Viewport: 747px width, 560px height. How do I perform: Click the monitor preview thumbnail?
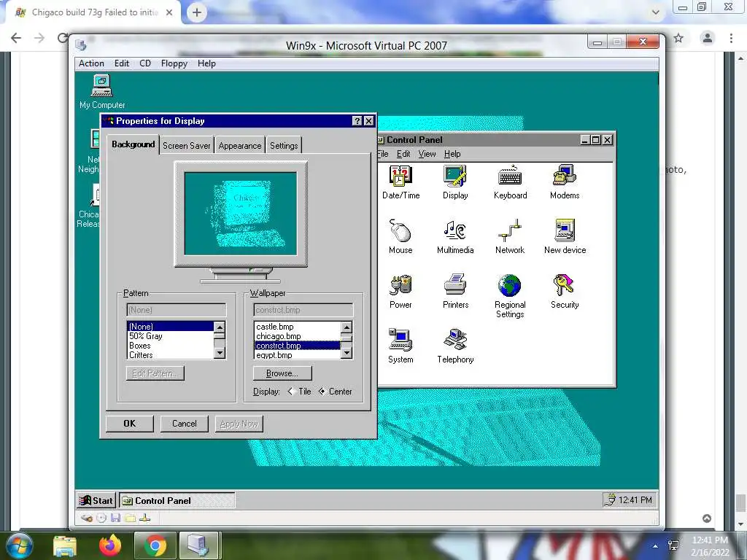(x=241, y=214)
